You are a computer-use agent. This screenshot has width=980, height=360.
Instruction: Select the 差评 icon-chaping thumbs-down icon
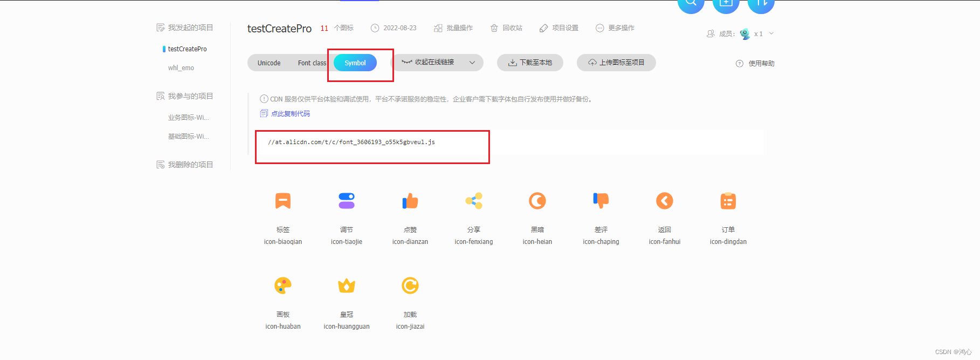601,201
